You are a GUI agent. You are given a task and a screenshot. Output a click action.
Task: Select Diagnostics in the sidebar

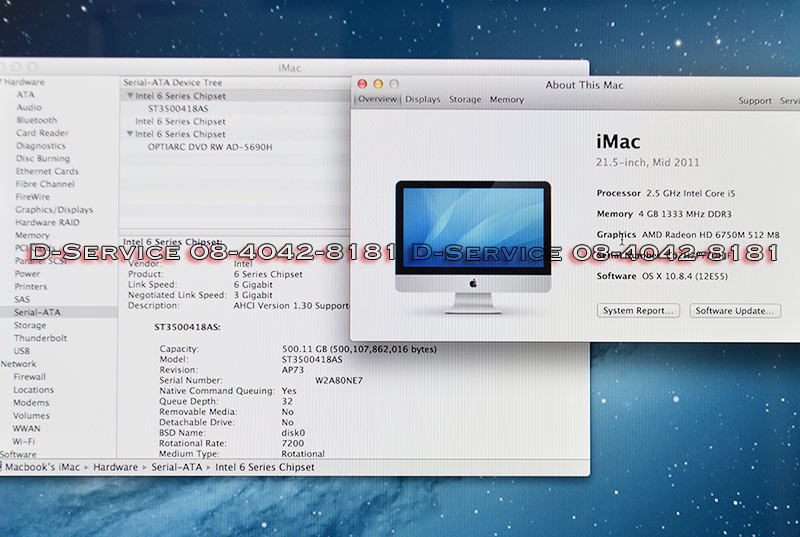[x=40, y=145]
